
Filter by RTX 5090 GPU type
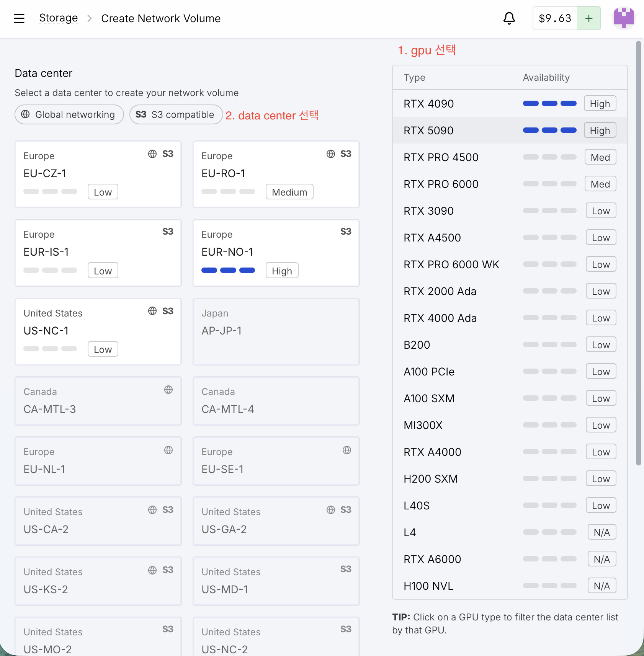coord(510,130)
